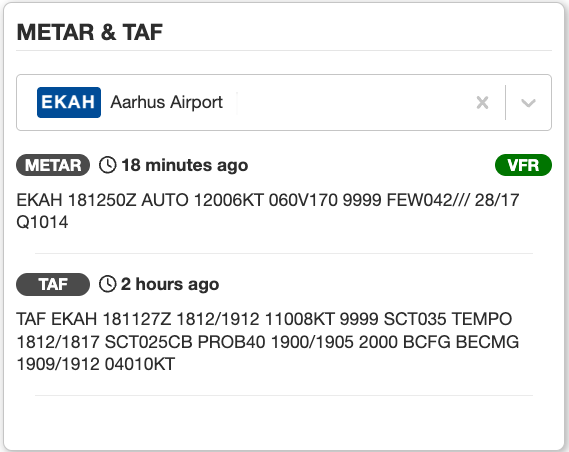The width and height of the screenshot is (569, 452).
Task: Clear the selected airport with the X icon
Action: [482, 103]
